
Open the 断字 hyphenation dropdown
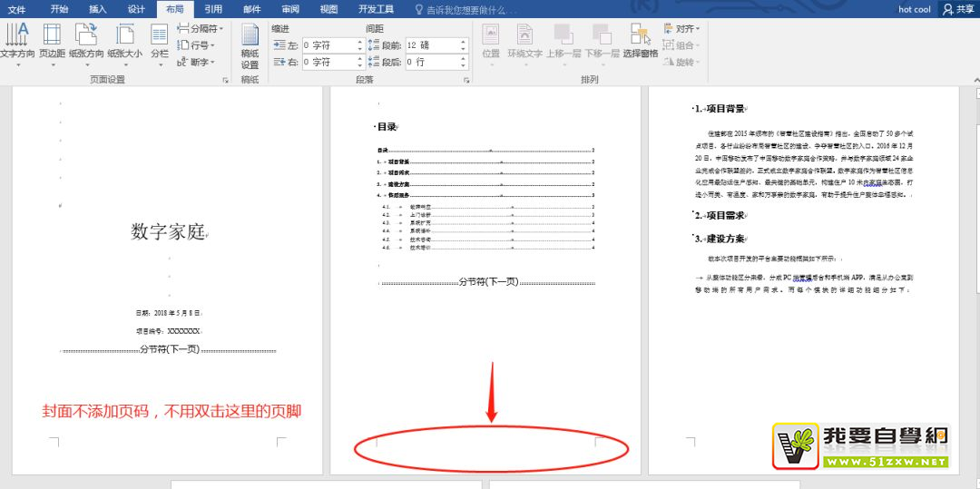(x=195, y=63)
